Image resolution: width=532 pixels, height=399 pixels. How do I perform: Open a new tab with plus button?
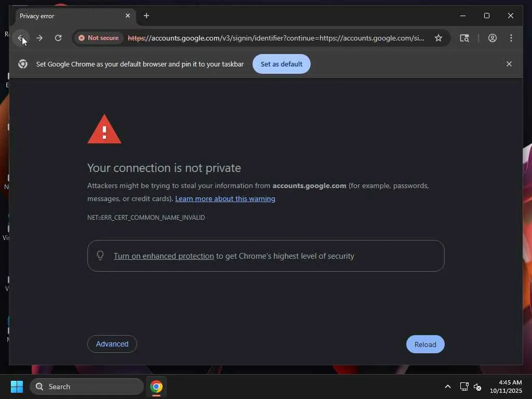click(x=146, y=16)
